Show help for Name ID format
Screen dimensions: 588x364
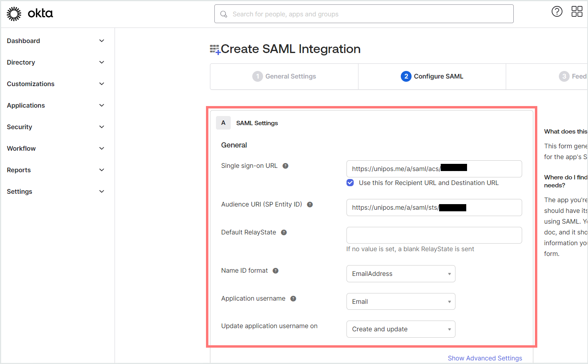click(x=275, y=271)
